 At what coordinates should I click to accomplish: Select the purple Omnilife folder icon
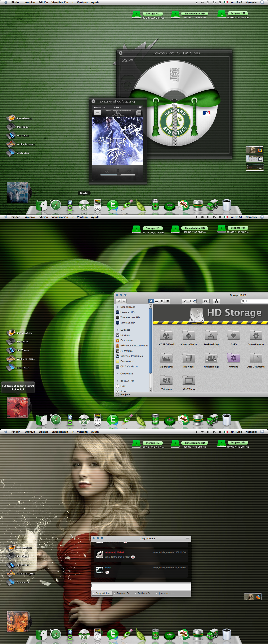[233, 358]
